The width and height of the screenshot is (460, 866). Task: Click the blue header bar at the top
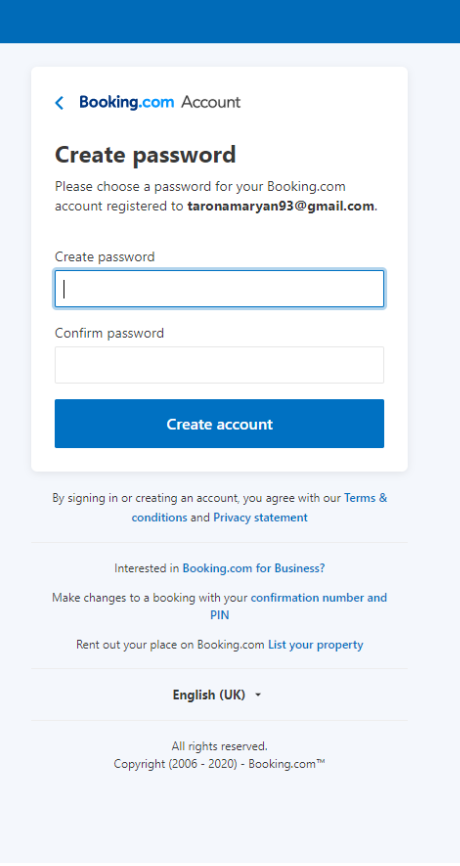[230, 22]
